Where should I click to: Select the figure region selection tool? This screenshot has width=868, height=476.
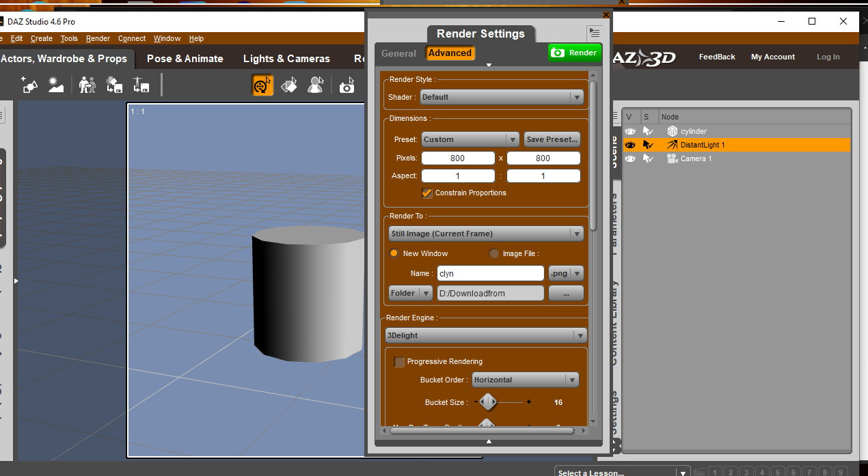315,85
